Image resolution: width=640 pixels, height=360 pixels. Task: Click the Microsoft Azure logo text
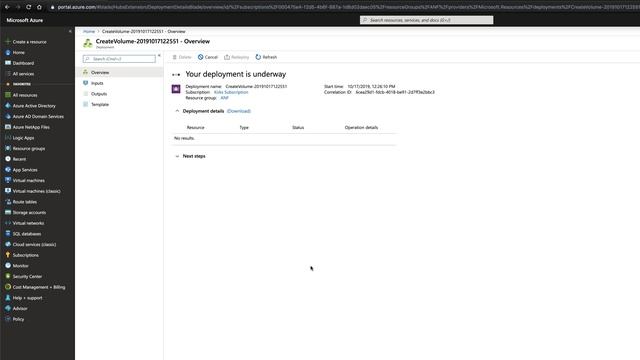point(24,20)
